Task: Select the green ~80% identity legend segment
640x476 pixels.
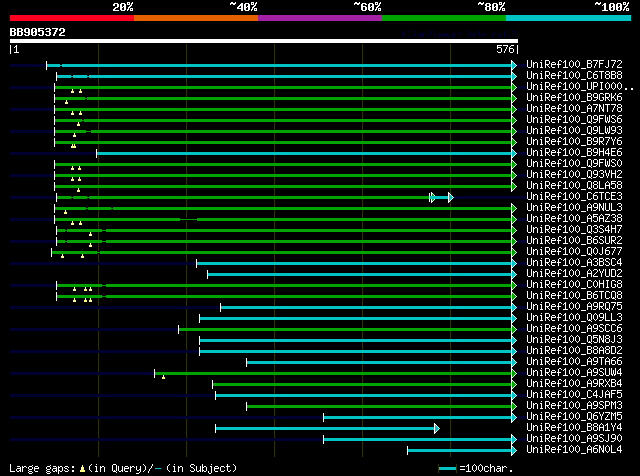Action: tap(444, 18)
